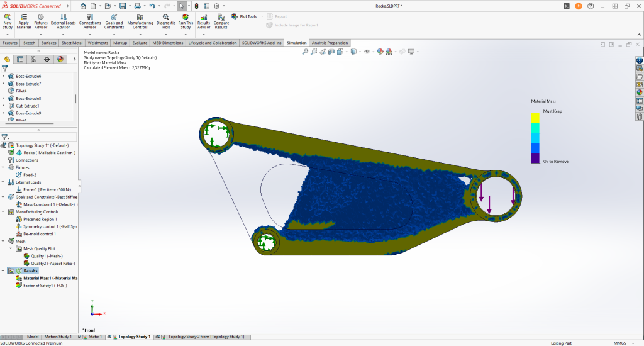Click Goals and Constraints icon
This screenshot has height=346, width=644.
click(x=114, y=17)
